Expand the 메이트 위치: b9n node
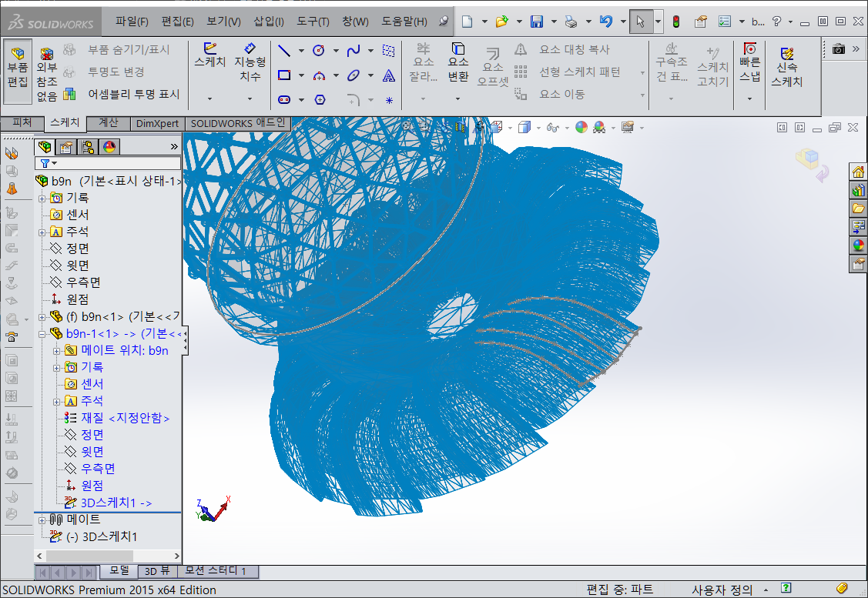 tap(56, 351)
